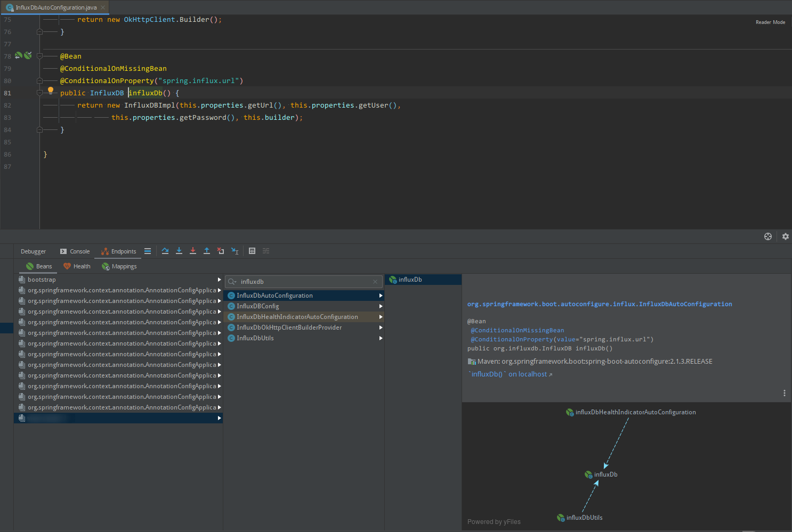Viewport: 792px width, 532px height.
Task: Select InfluxDBConfig in the bean list
Action: click(304, 306)
